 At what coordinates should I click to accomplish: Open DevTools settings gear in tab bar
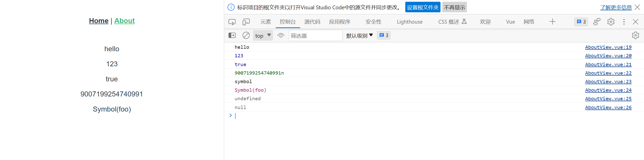point(611,22)
